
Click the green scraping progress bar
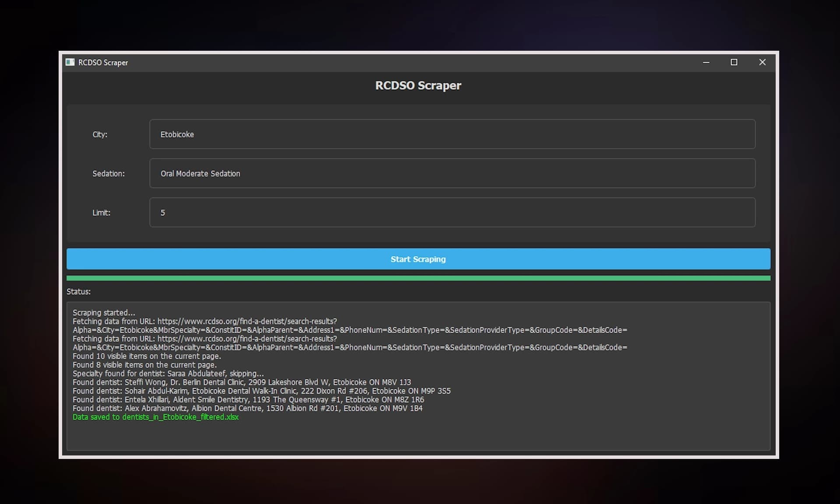tap(418, 278)
